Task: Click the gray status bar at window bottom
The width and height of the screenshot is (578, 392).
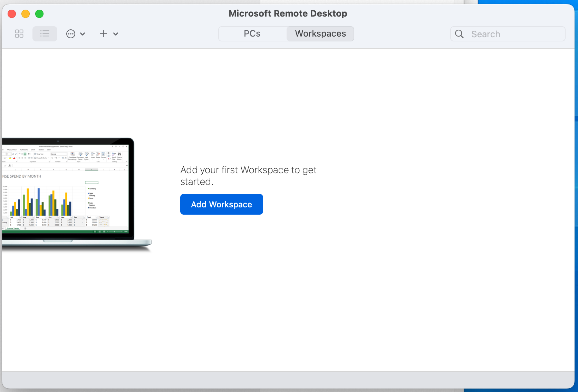Action: tap(288, 380)
